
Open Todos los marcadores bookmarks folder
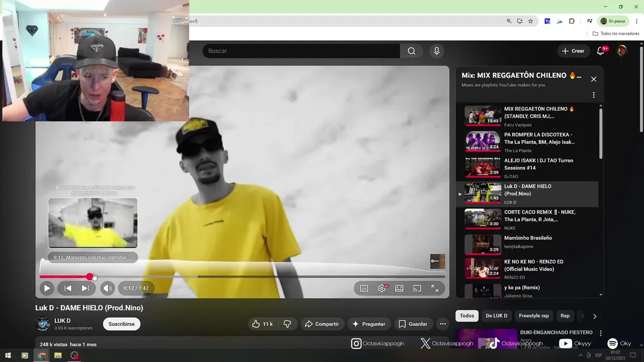pos(616,34)
